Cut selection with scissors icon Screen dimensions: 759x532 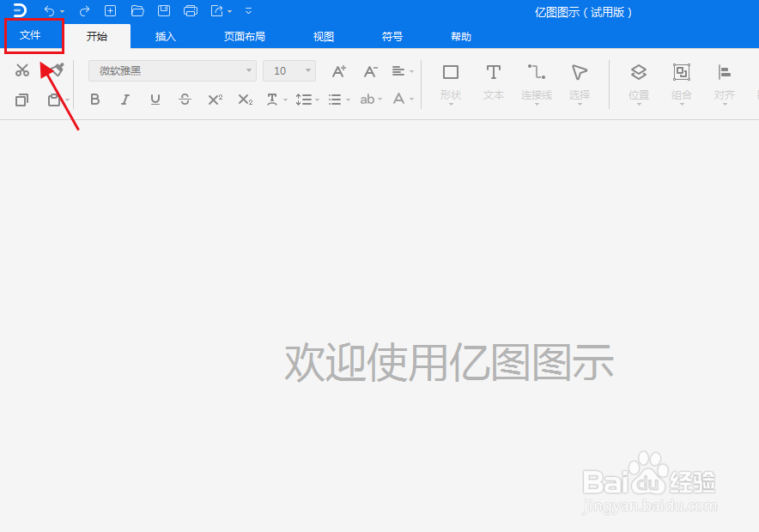[21, 70]
